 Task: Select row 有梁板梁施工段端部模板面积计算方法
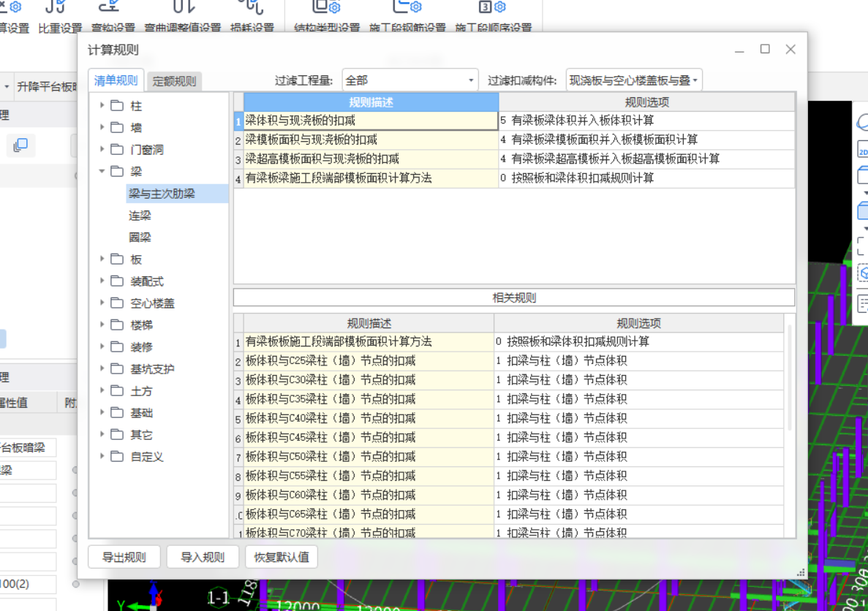371,178
